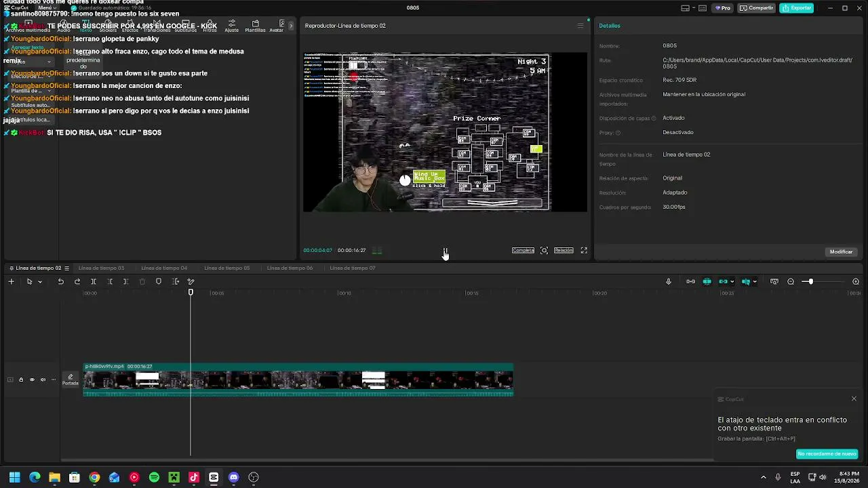Open the Pro upgrade button

(x=722, y=8)
